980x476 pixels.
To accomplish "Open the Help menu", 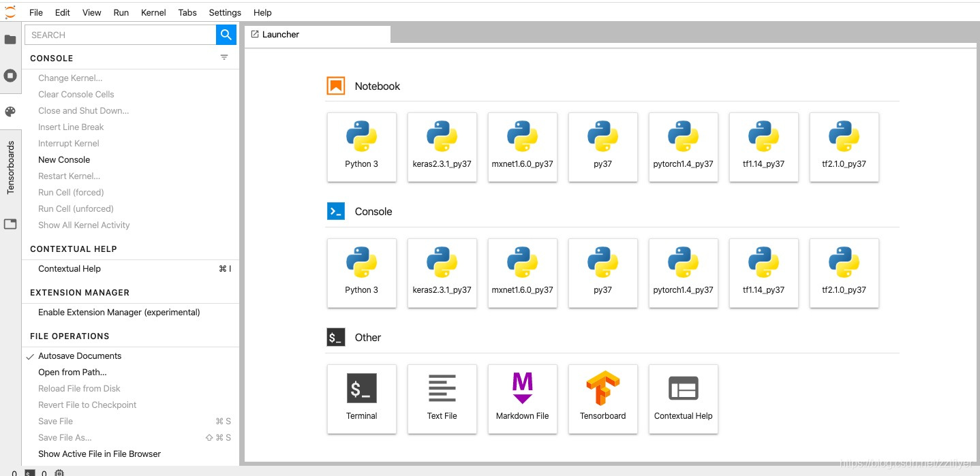I will click(262, 12).
